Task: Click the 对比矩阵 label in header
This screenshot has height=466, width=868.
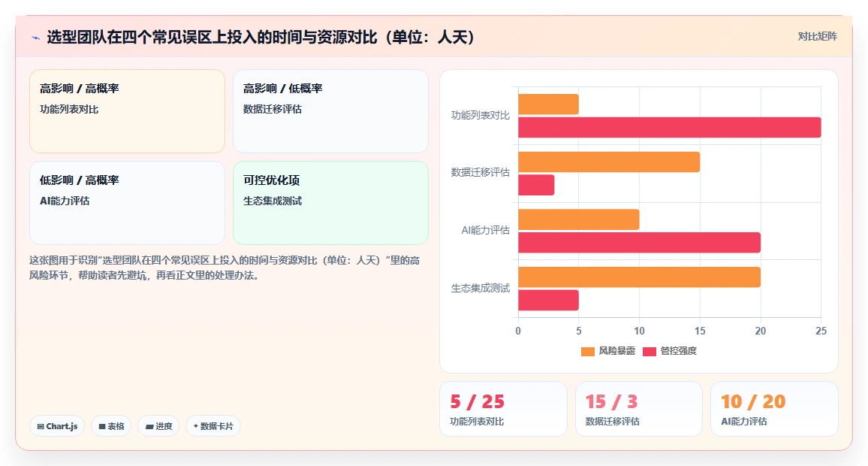Action: click(817, 37)
